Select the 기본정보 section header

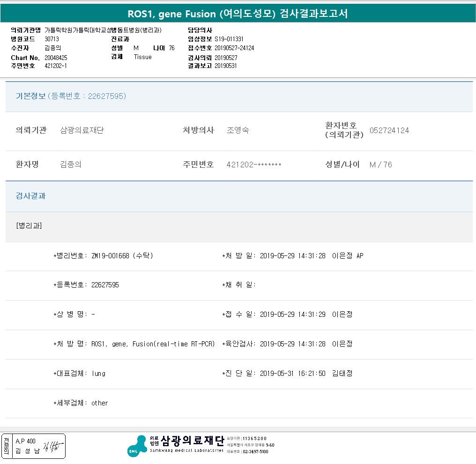tap(31, 96)
